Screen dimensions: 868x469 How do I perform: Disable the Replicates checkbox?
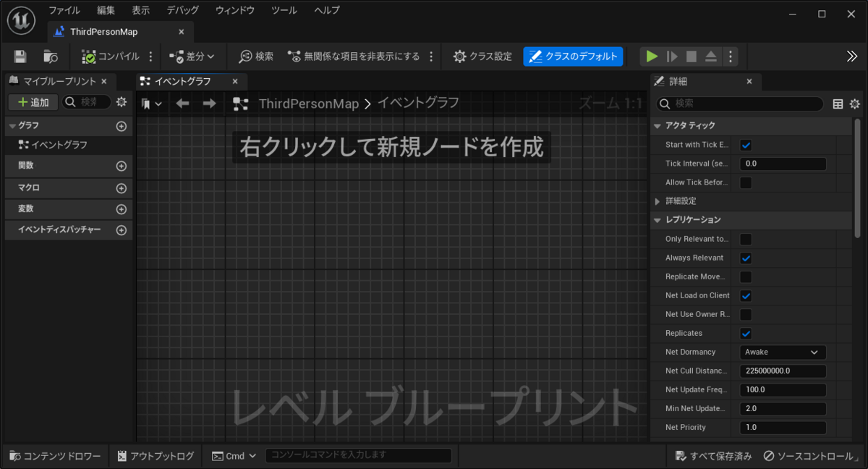746,333
